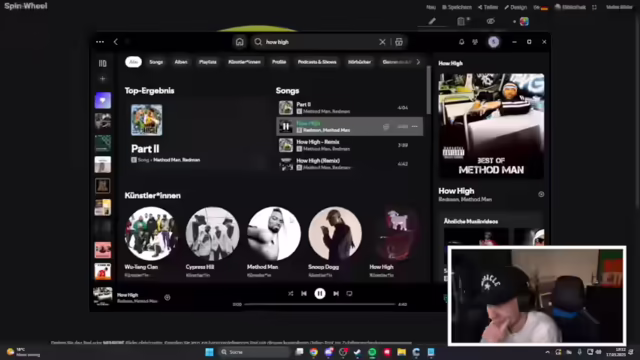Play 'How High (Remix)' song row
This screenshot has width=640, height=360.
coord(349,164)
